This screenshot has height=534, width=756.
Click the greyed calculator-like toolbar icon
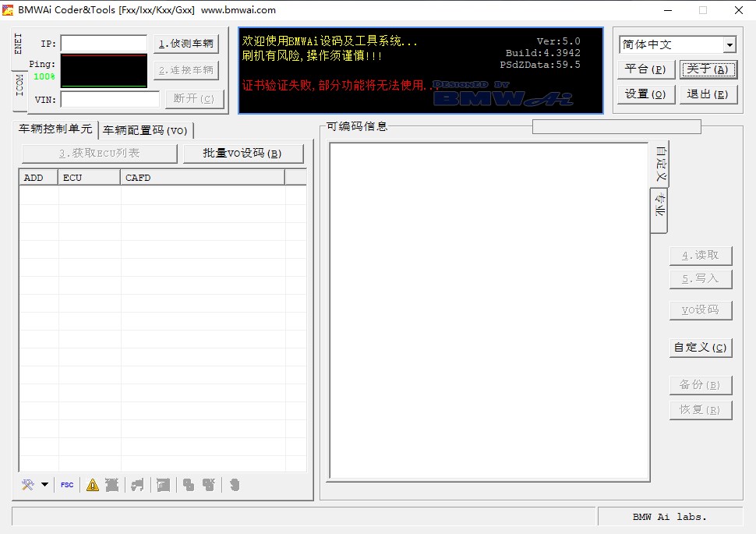[163, 485]
